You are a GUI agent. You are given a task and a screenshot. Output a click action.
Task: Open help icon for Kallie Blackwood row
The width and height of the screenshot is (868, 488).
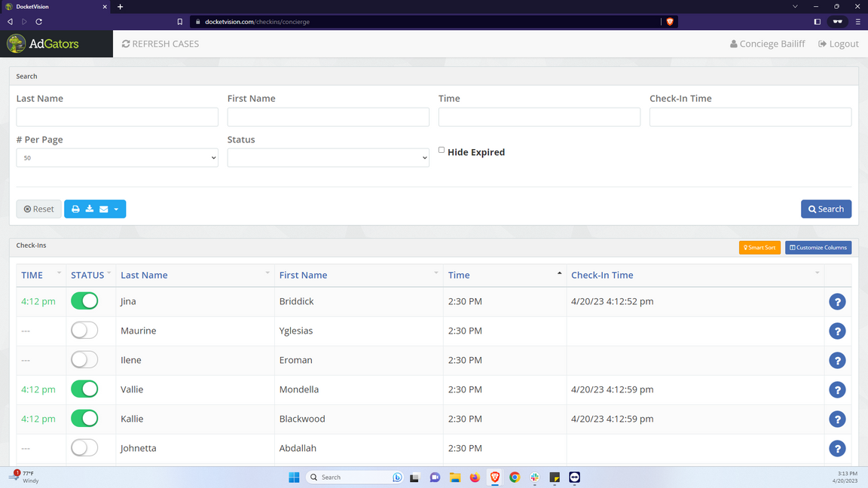click(837, 419)
